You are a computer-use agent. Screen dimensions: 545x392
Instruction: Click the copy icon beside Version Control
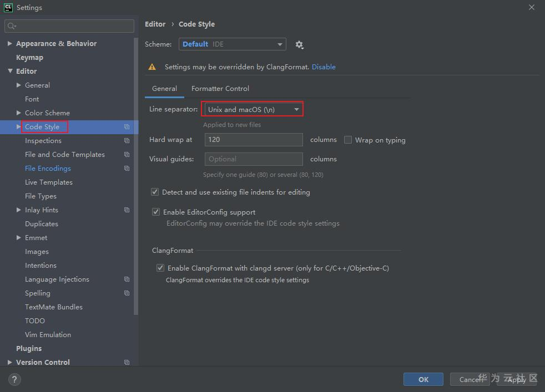click(x=127, y=363)
